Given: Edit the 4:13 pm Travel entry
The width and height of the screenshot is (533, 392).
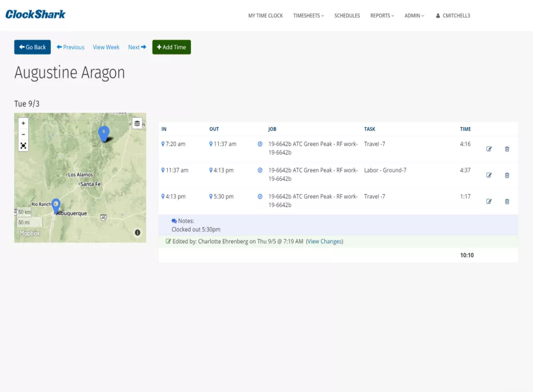Looking at the screenshot, I should coord(489,201).
